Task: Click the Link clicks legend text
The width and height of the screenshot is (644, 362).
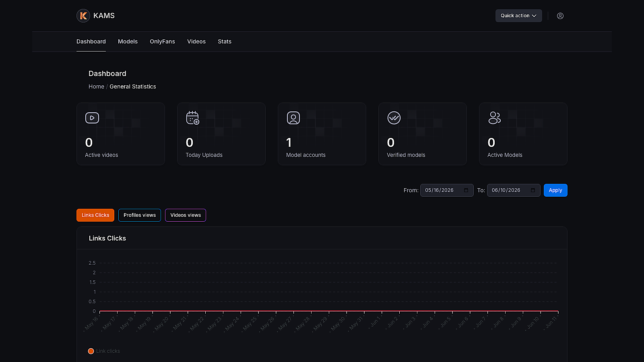Action: pyautogui.click(x=108, y=351)
